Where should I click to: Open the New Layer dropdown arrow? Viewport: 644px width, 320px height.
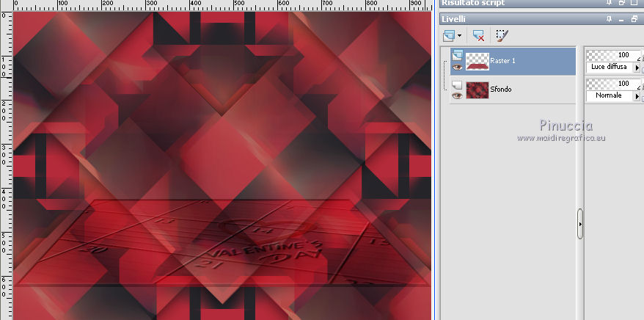459,36
